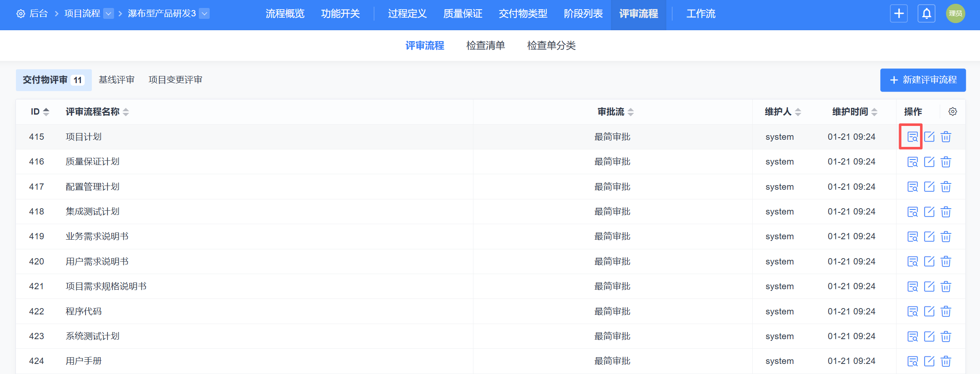Sort by 维护时间 column
Viewport: 980px width, 374px height.
(874, 112)
